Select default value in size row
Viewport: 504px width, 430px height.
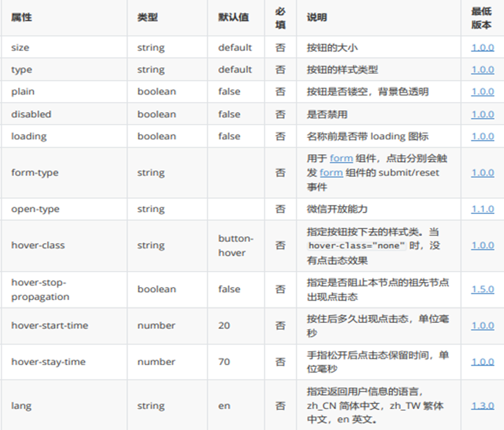(x=235, y=48)
